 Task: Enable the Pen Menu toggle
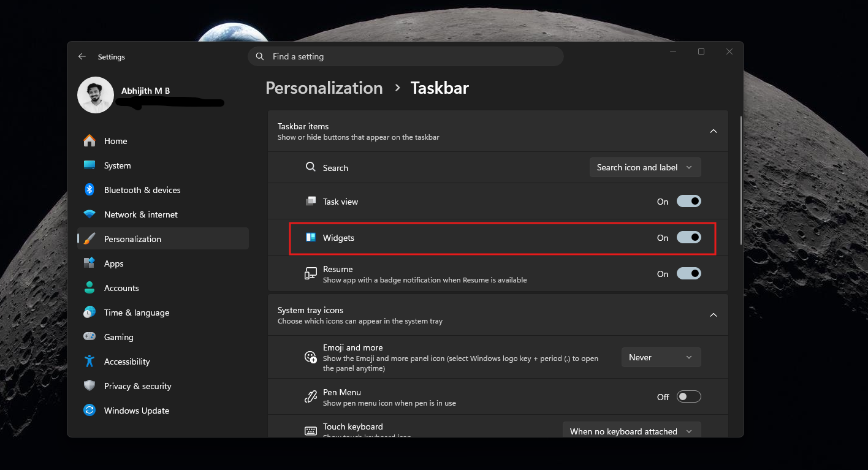(x=689, y=397)
